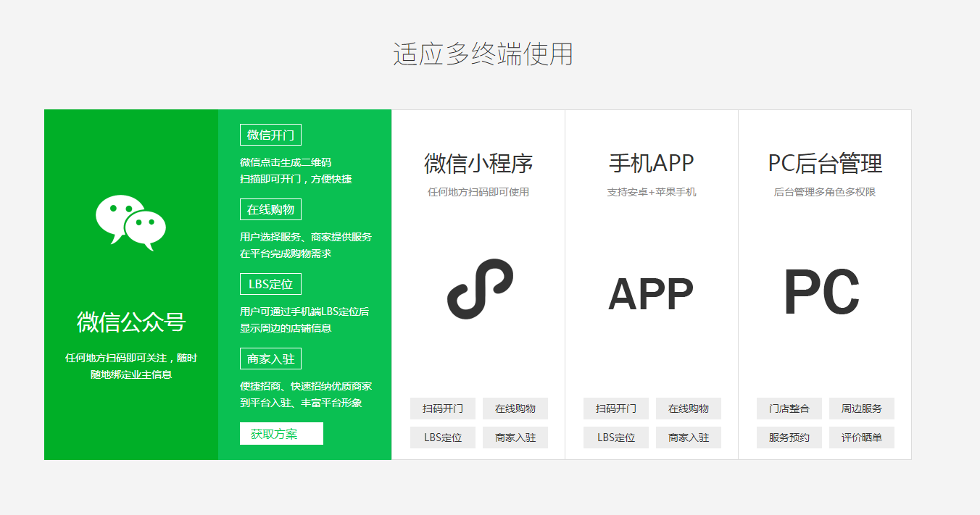Click the 微信公众号 heading
Viewport: 980px width, 515px height.
[131, 322]
